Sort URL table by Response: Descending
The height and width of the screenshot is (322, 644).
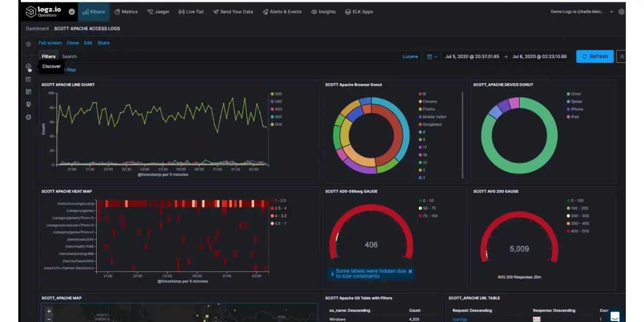pyautogui.click(x=554, y=310)
